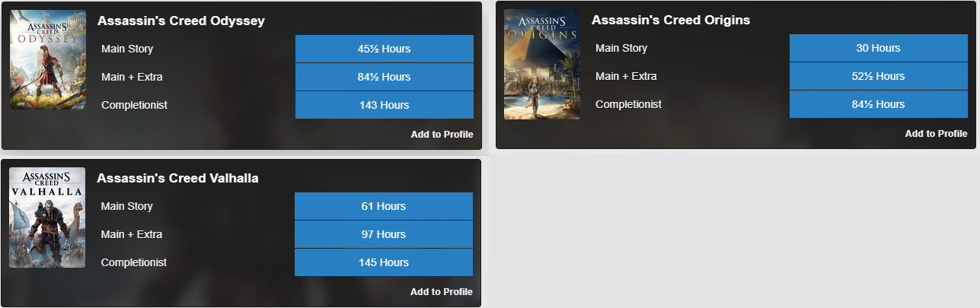Add Assassin's Creed Origins to profile
Image resolution: width=980 pixels, height=308 pixels.
point(936,134)
